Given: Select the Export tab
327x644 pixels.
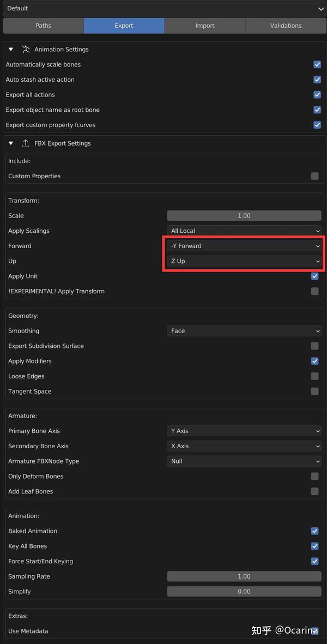Looking at the screenshot, I should [124, 26].
